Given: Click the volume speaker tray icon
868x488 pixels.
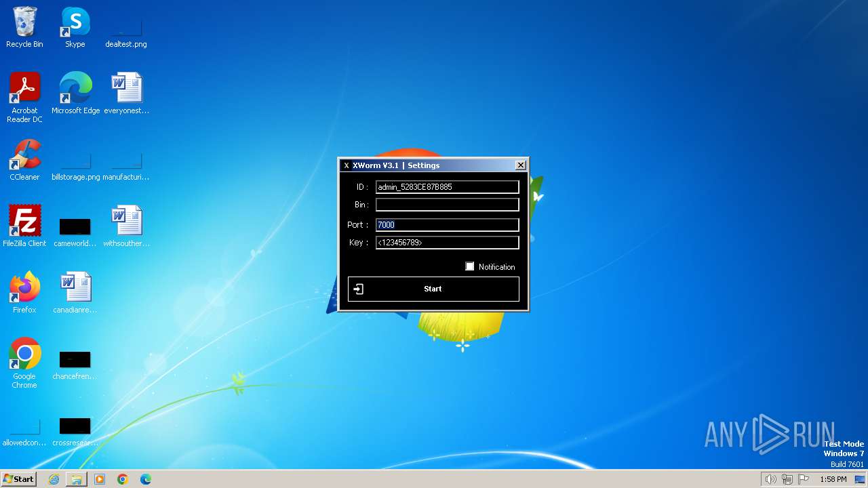Looking at the screenshot, I should [770, 479].
